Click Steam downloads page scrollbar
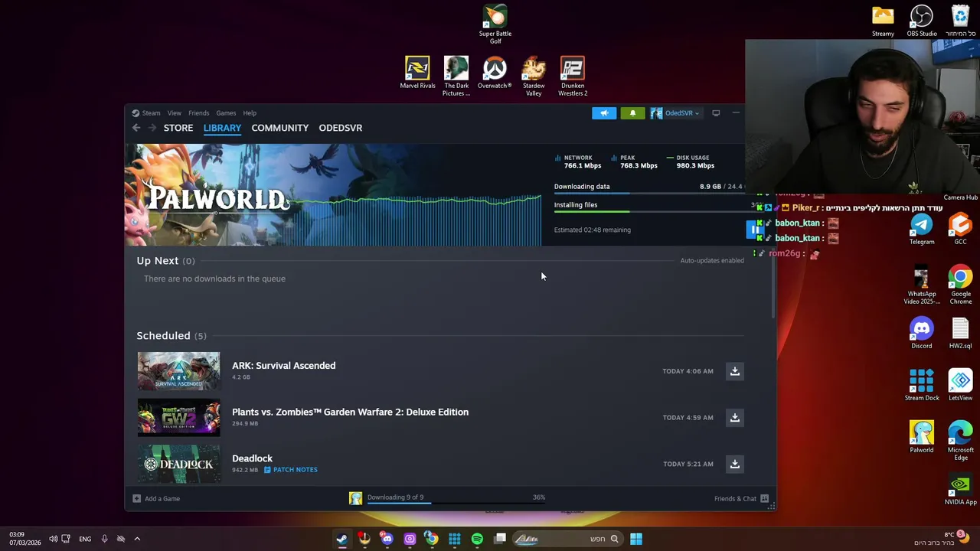Screen dimensions: 980x551 (773, 283)
